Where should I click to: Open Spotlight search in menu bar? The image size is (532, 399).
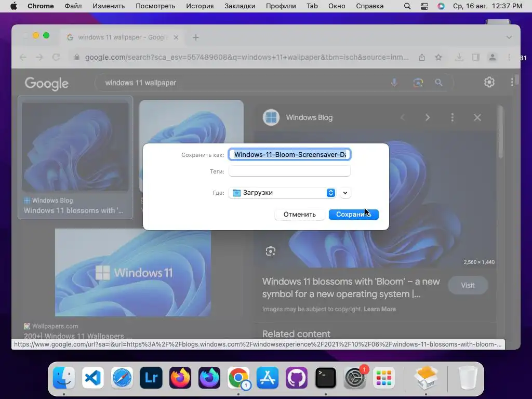[x=407, y=6]
